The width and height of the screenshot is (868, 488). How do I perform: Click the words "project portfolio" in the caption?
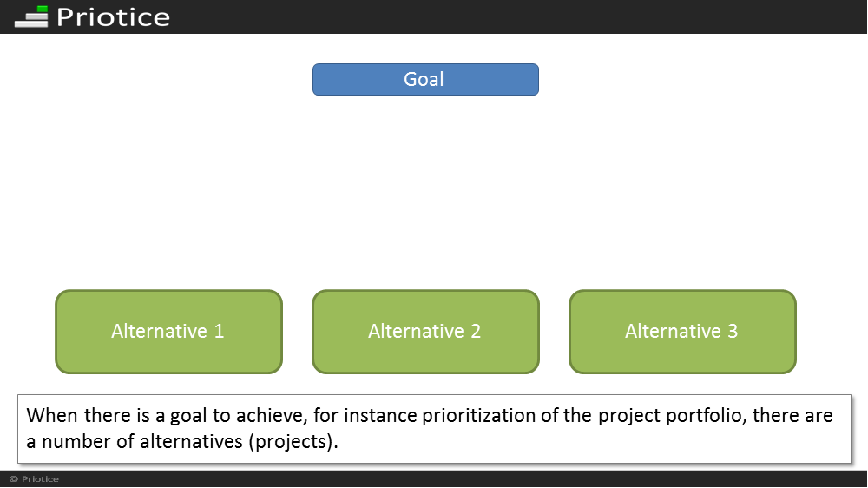(x=670, y=415)
